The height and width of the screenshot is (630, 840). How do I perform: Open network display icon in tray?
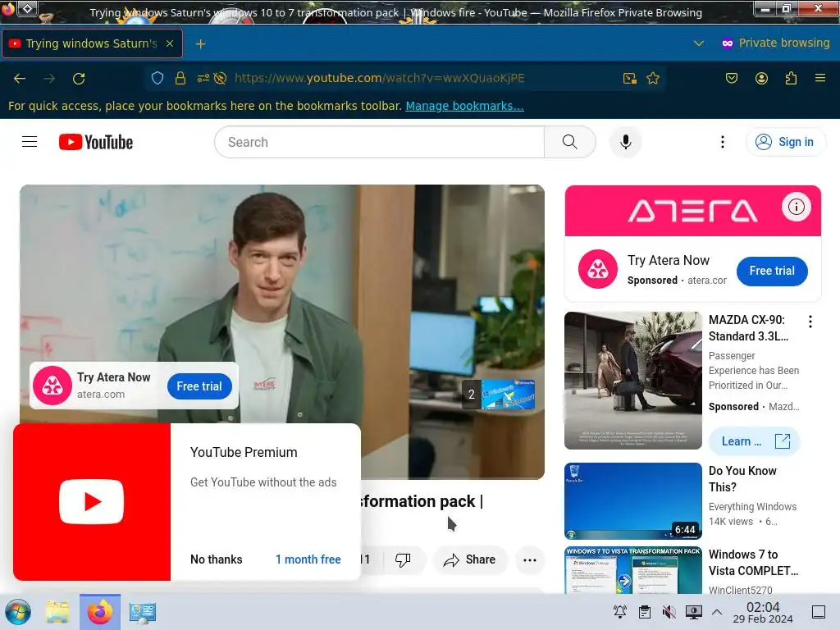(693, 611)
